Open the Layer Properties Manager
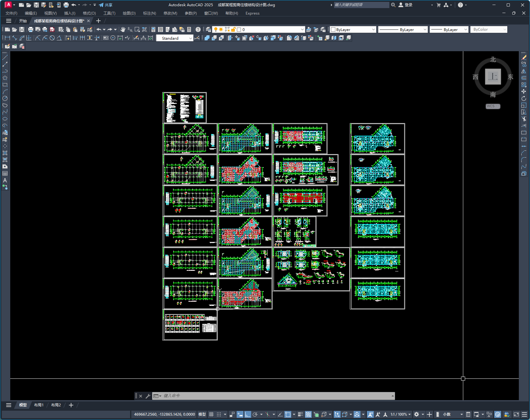The height and width of the screenshot is (420, 530). (x=208, y=29)
